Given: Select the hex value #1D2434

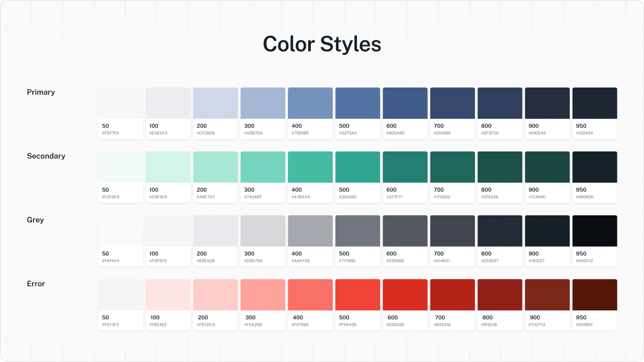Looking at the screenshot, I should 584,133.
